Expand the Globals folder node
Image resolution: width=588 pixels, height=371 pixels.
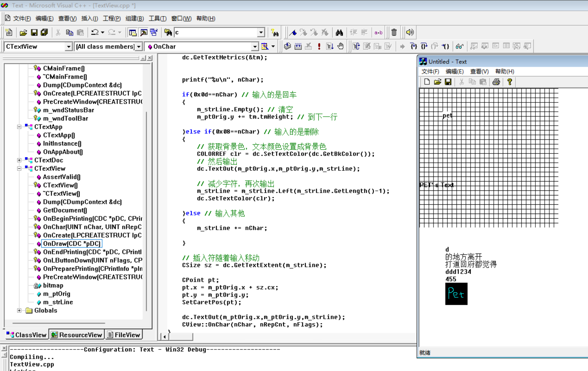pyautogui.click(x=19, y=310)
